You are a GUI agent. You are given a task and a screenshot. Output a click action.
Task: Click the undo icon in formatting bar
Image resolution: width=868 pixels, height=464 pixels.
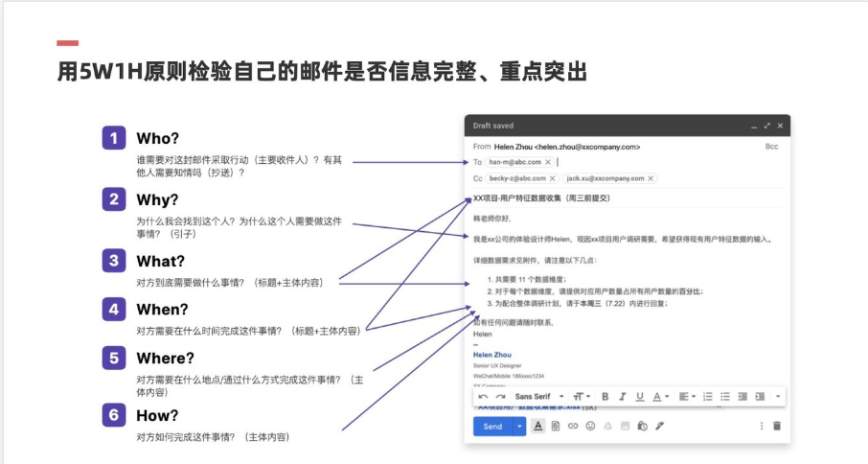(x=484, y=396)
